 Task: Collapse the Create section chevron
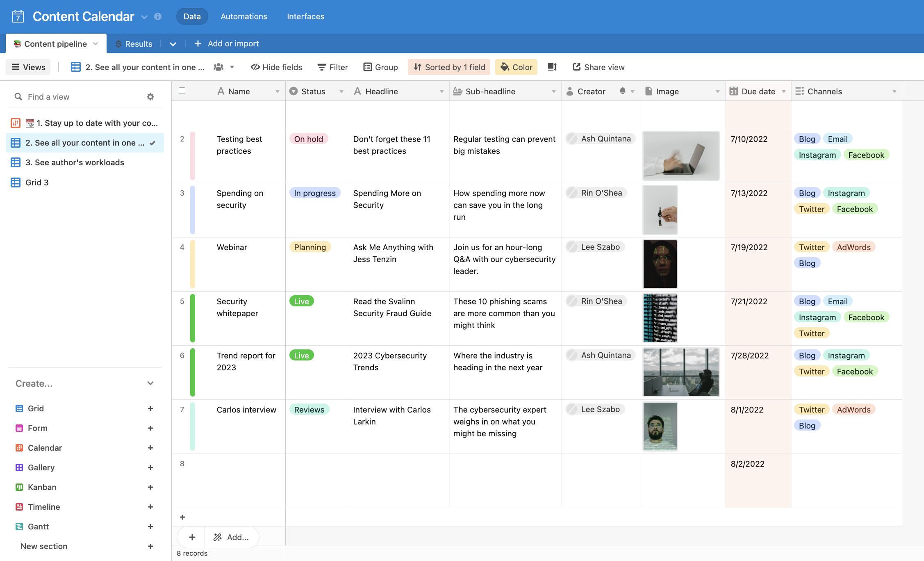150,383
